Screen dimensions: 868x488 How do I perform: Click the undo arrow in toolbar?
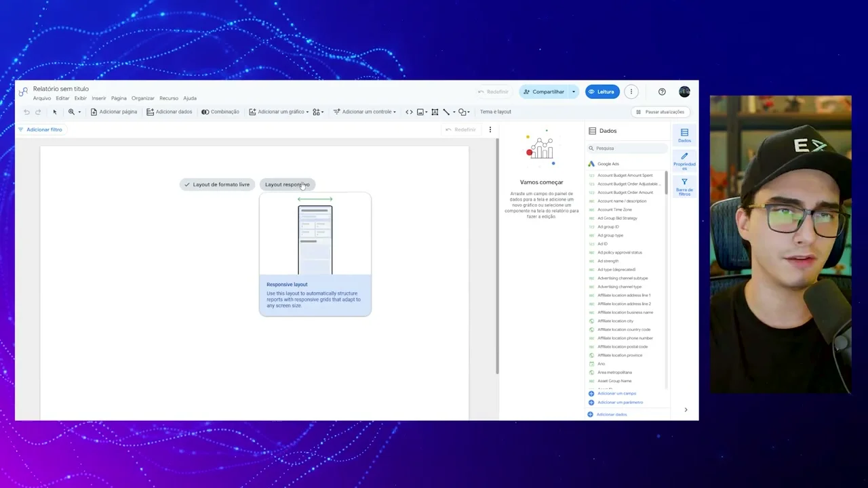pyautogui.click(x=26, y=112)
